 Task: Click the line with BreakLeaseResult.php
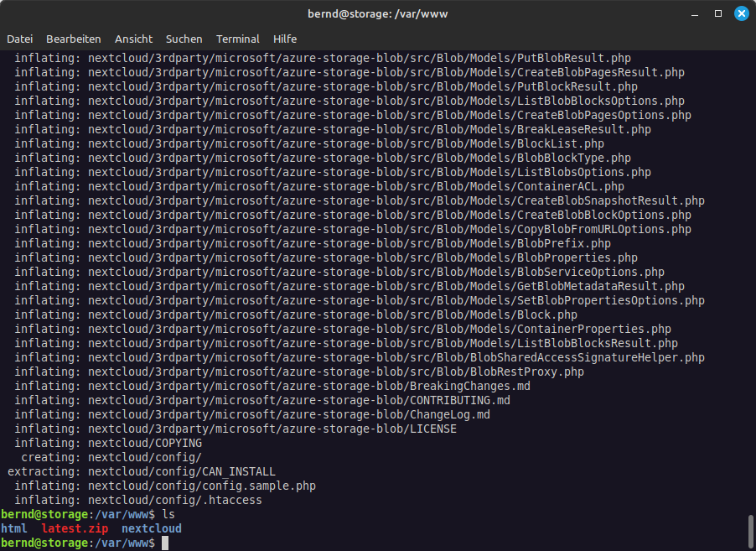333,129
